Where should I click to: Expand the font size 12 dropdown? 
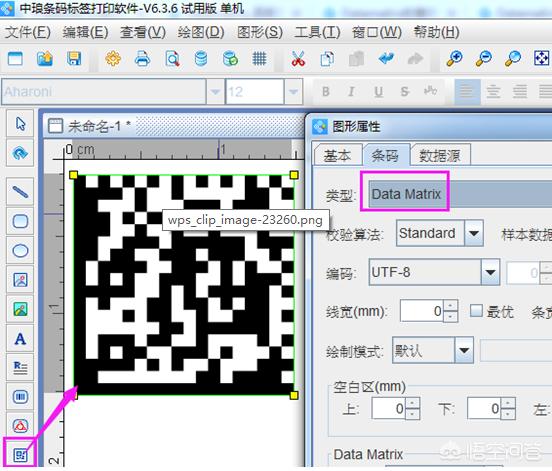click(x=293, y=92)
